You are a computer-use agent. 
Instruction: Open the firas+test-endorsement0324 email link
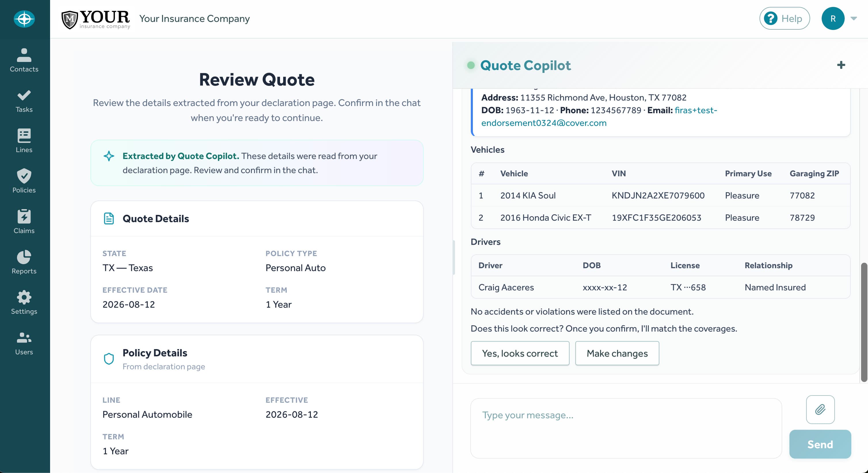point(599,116)
